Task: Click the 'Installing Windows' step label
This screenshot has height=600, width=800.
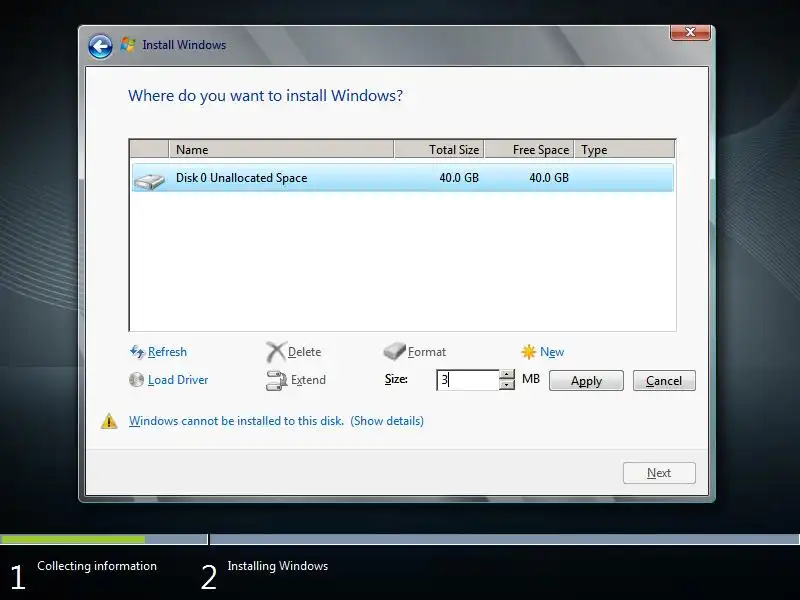Action: tap(278, 566)
